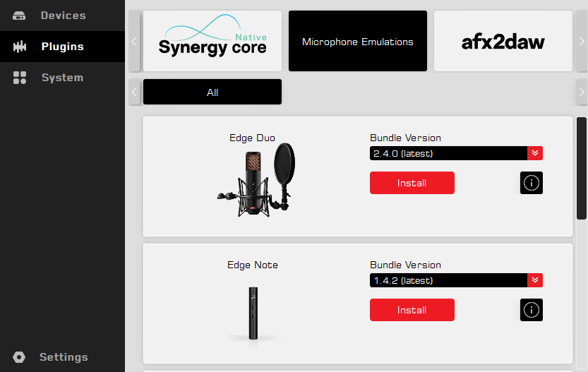
Task: Click Bundle Version label for Edge Duo
Action: click(x=405, y=138)
